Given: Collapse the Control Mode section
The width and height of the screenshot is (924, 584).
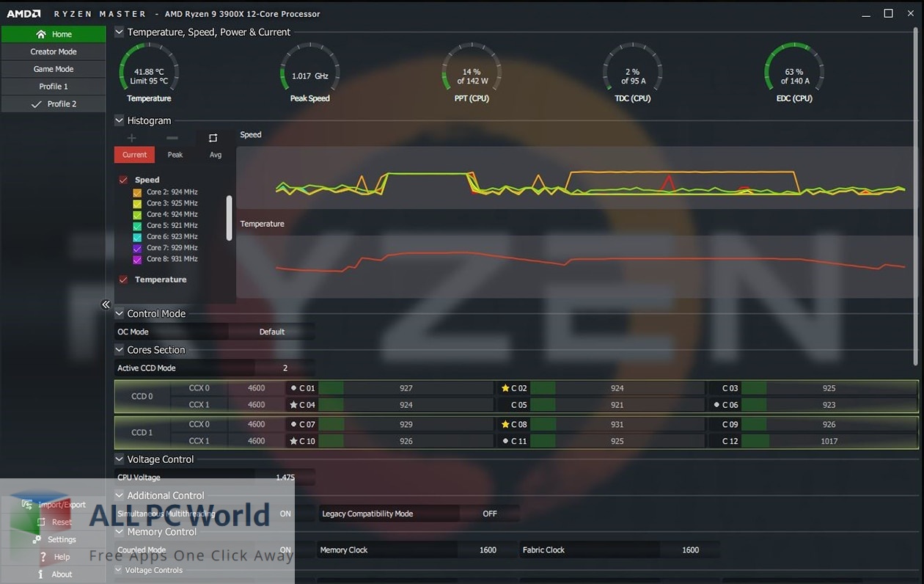Looking at the screenshot, I should click(x=120, y=313).
